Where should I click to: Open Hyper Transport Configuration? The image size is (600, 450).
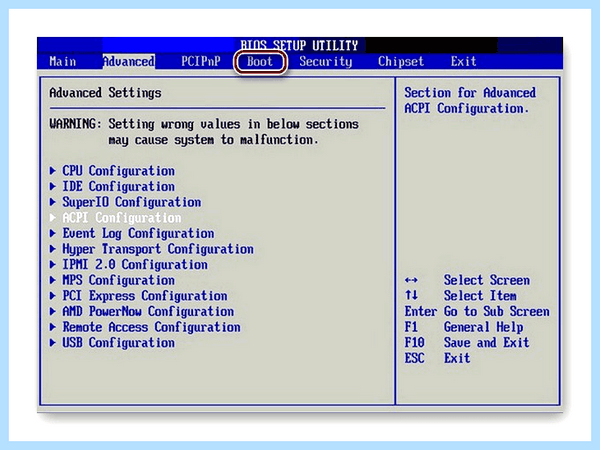158,249
